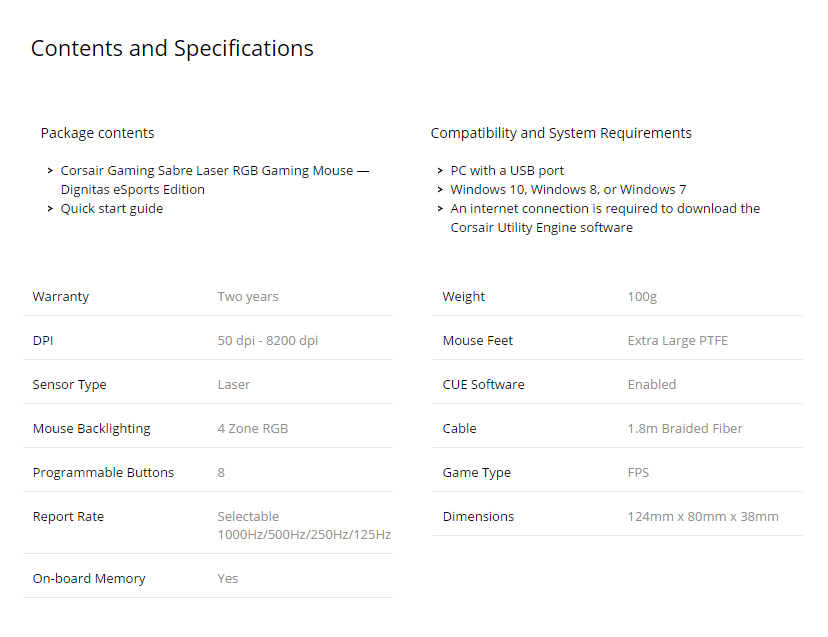The height and width of the screenshot is (637, 828).
Task: Click the Contents and Specifications heading
Action: 172,48
